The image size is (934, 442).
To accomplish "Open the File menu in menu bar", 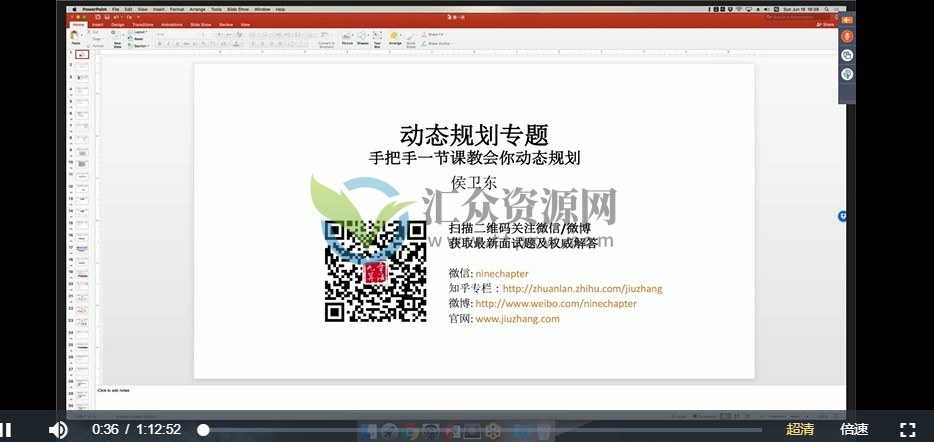I will [x=116, y=10].
